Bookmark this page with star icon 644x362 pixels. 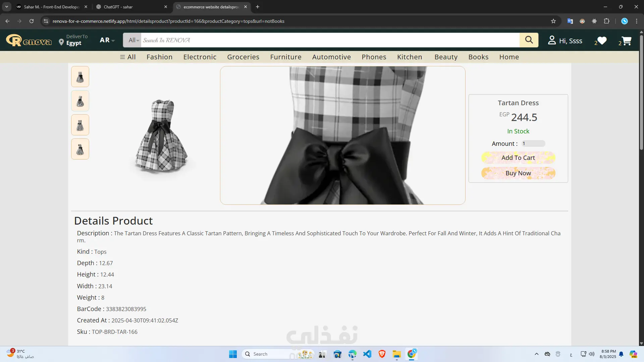[553, 21]
